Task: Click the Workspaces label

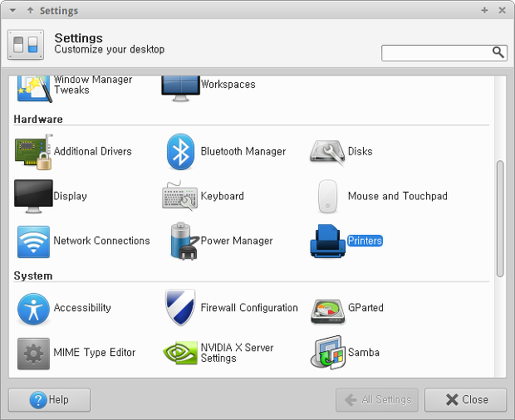Action: [x=228, y=85]
